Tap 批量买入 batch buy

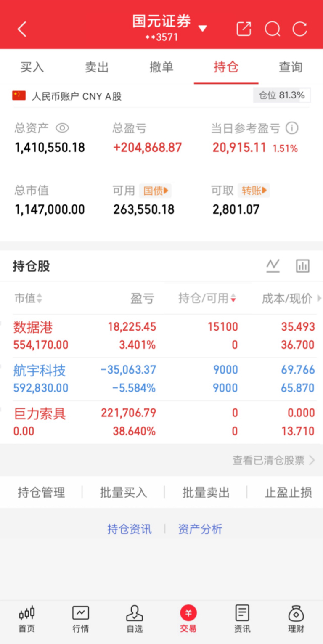123,492
